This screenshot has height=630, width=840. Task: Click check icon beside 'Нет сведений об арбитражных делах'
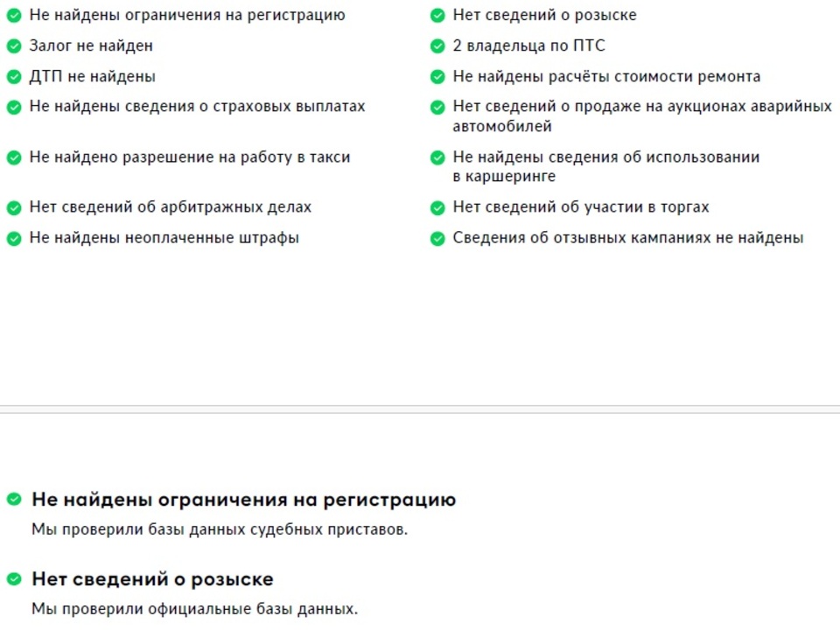click(x=14, y=207)
